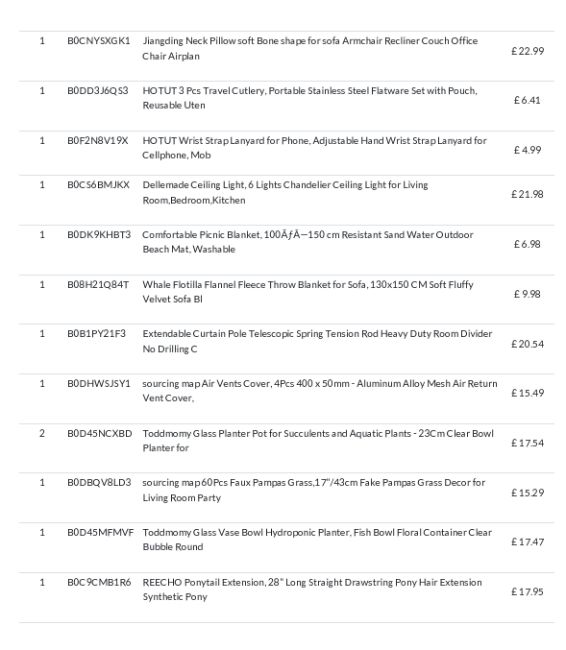Viewport: 566px width, 650px height.
Task: Click product code B0DD3J6QS3
Action: pyautogui.click(x=98, y=91)
